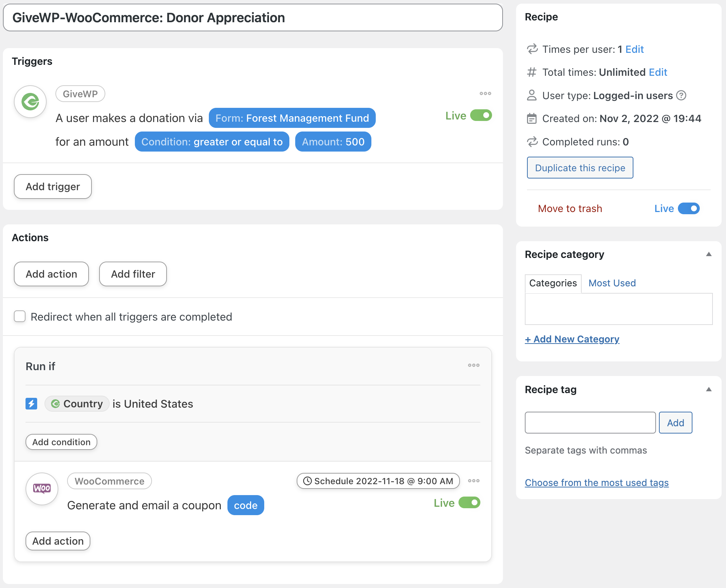This screenshot has width=726, height=588.
Task: Click the "Run if" heading text
Action: [x=40, y=366]
